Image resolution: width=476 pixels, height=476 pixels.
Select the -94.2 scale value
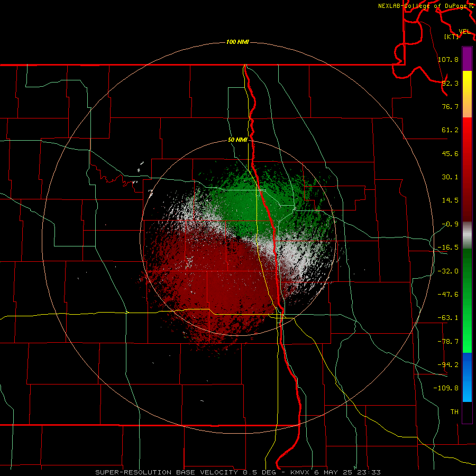coord(448,364)
